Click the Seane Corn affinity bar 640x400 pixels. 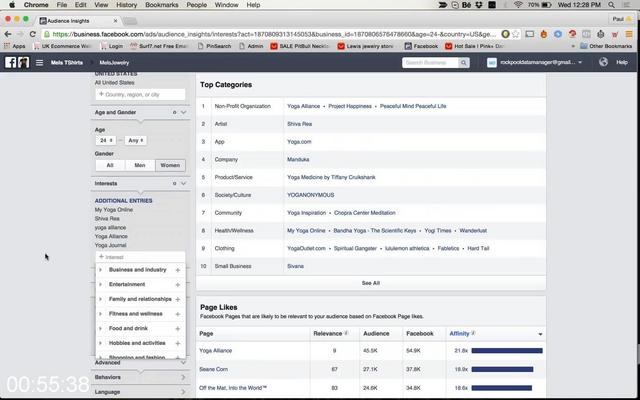[x=502, y=369]
